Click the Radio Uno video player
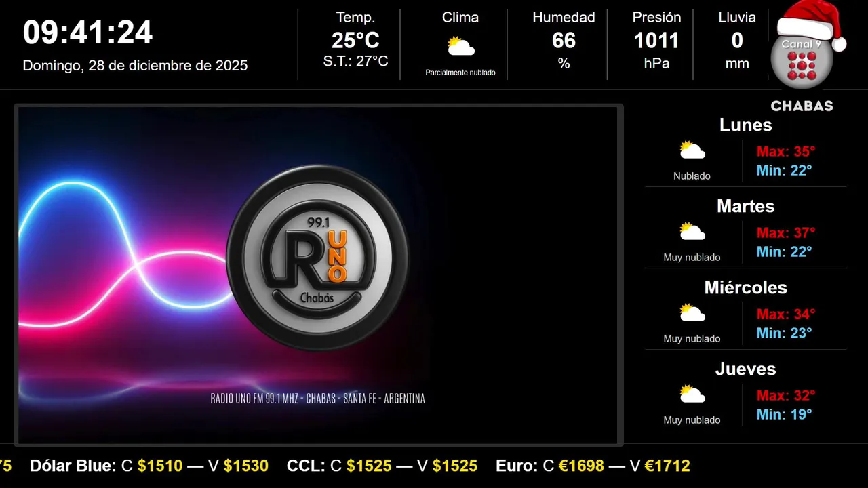868x488 pixels. coord(318,275)
